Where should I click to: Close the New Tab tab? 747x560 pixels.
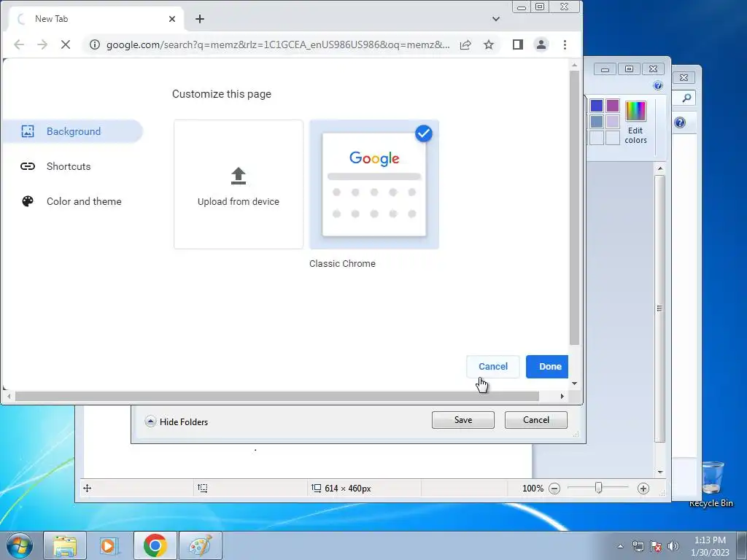pos(172,19)
